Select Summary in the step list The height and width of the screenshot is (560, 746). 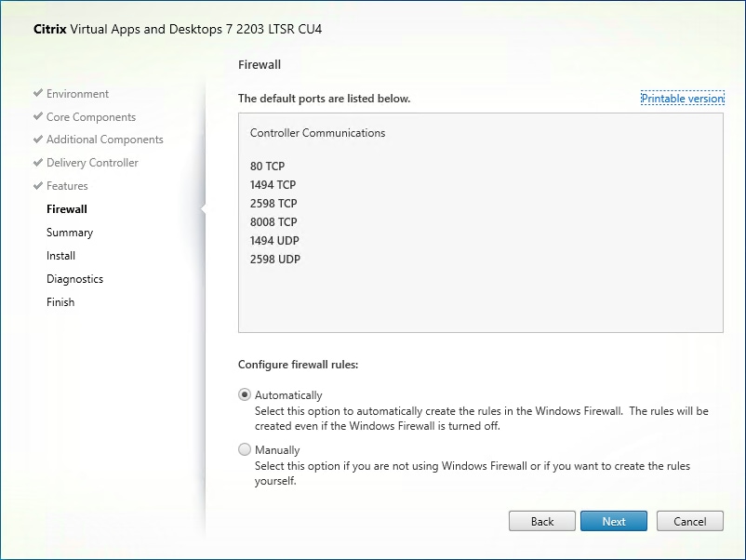pos(69,233)
